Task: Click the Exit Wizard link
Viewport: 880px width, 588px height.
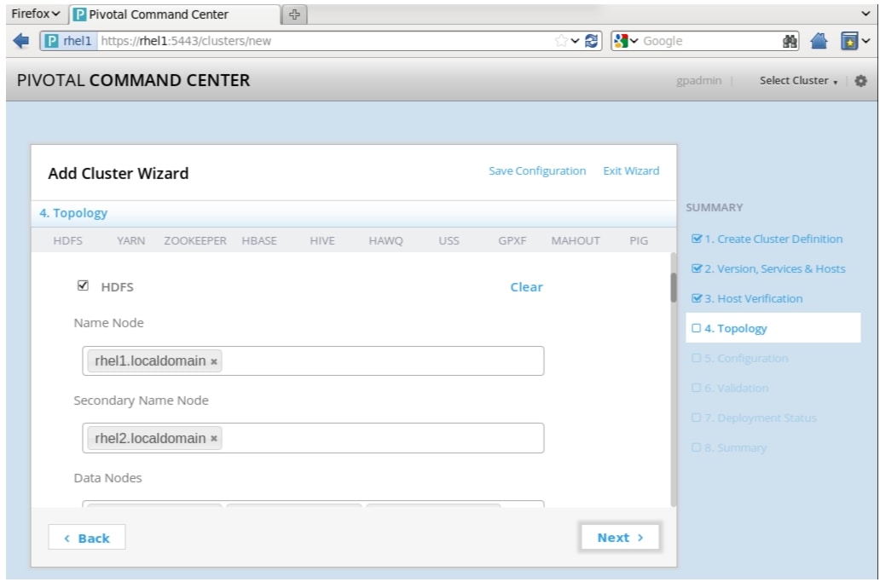Action: coord(631,170)
